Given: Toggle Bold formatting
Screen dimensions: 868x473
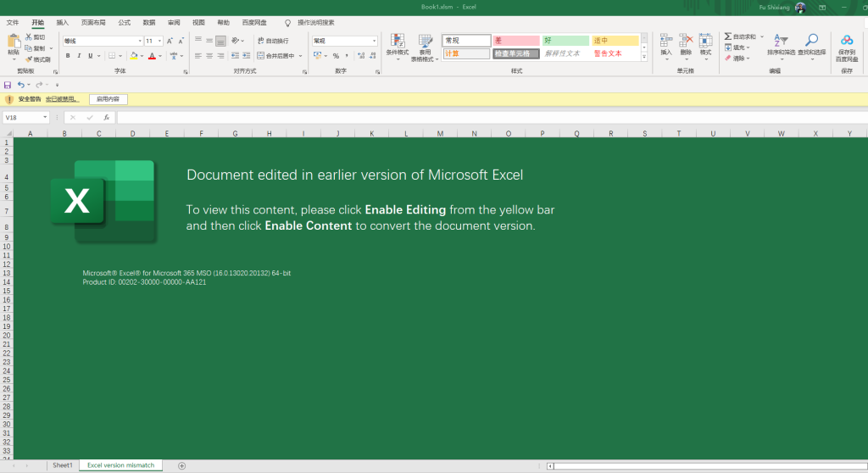Looking at the screenshot, I should coord(68,56).
